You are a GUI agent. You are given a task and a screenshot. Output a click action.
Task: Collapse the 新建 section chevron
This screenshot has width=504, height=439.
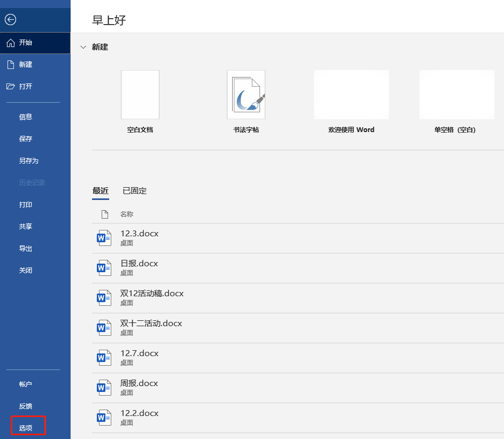(x=83, y=47)
